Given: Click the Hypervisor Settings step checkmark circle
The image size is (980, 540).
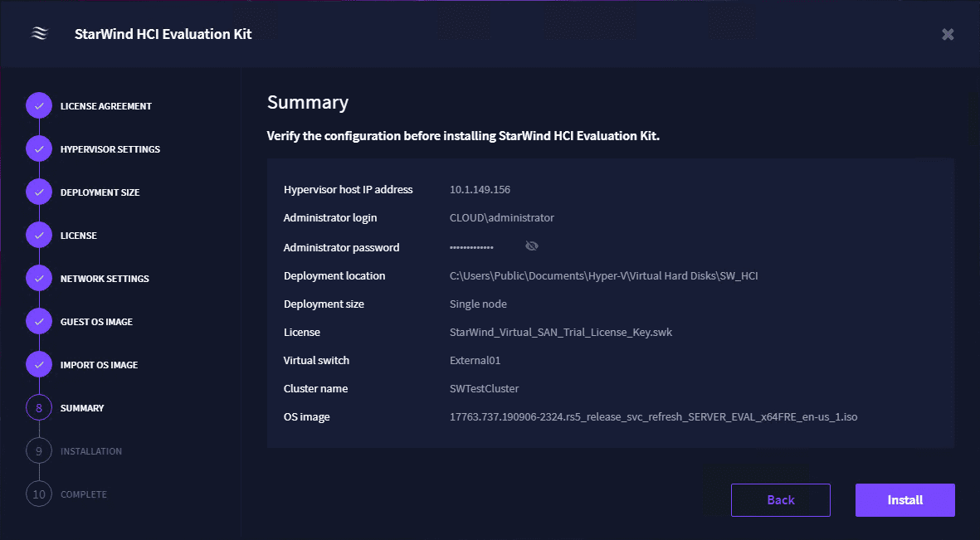Looking at the screenshot, I should [x=39, y=148].
